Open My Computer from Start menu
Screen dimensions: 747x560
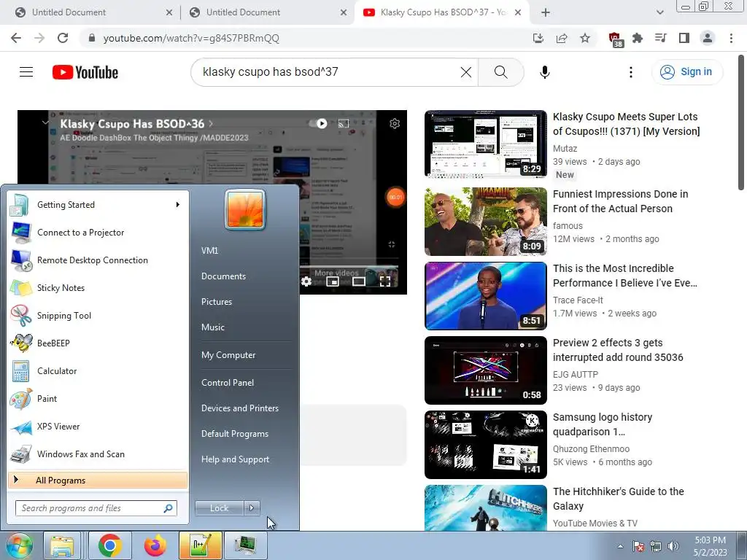(x=228, y=355)
